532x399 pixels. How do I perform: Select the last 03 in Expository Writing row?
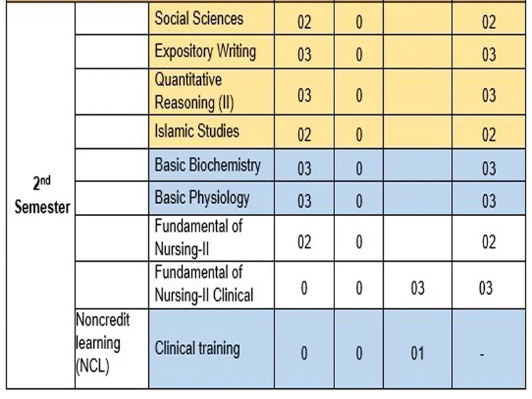pyautogui.click(x=489, y=55)
